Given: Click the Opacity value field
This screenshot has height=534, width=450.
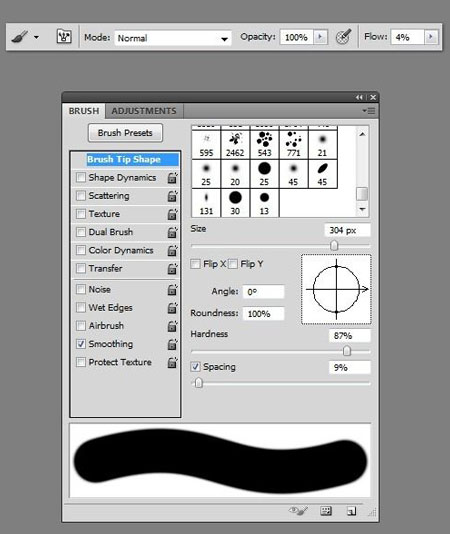Looking at the screenshot, I should (296, 37).
